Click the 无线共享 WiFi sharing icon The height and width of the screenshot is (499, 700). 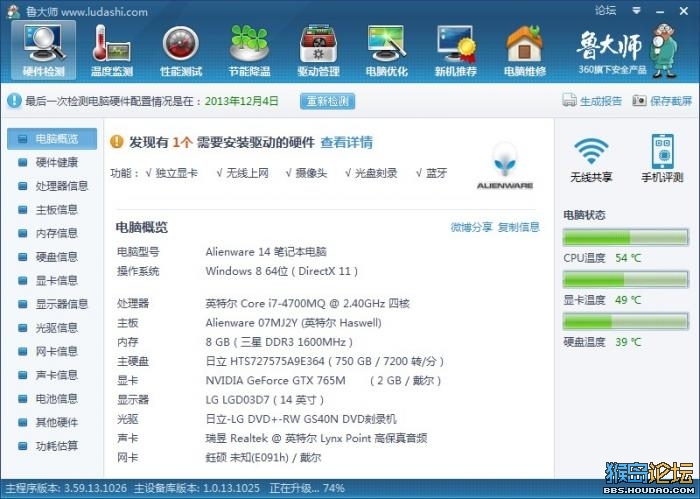[x=591, y=151]
